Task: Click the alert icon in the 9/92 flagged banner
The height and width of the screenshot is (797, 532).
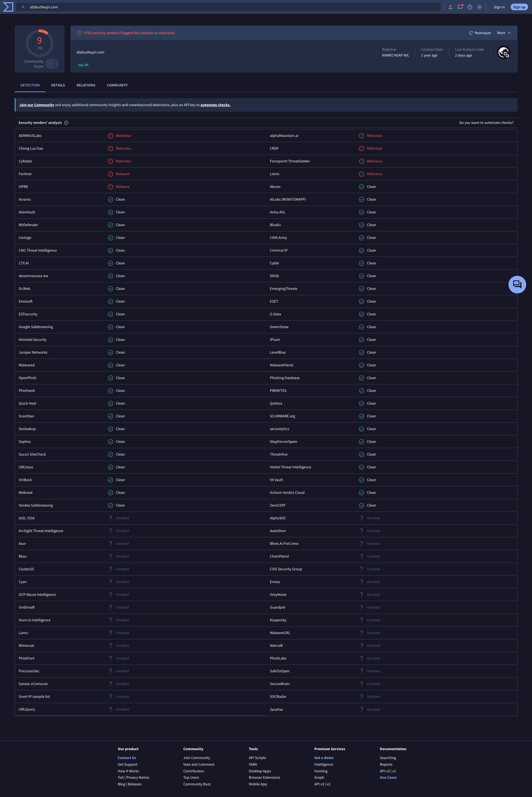Action: (80, 33)
